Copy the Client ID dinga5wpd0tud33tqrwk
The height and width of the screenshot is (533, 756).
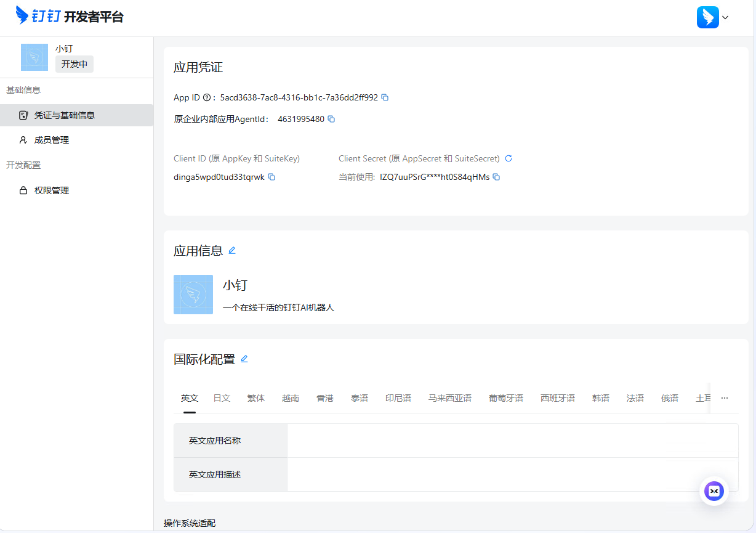pos(271,177)
